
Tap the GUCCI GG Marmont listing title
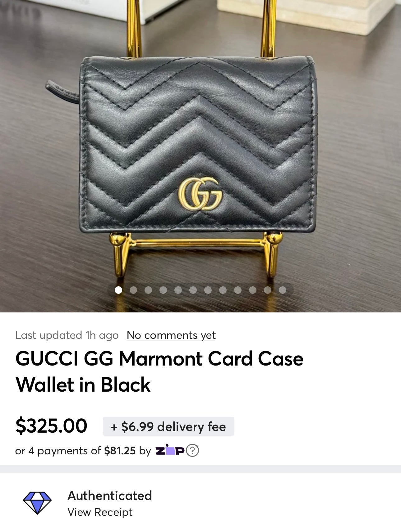click(159, 371)
